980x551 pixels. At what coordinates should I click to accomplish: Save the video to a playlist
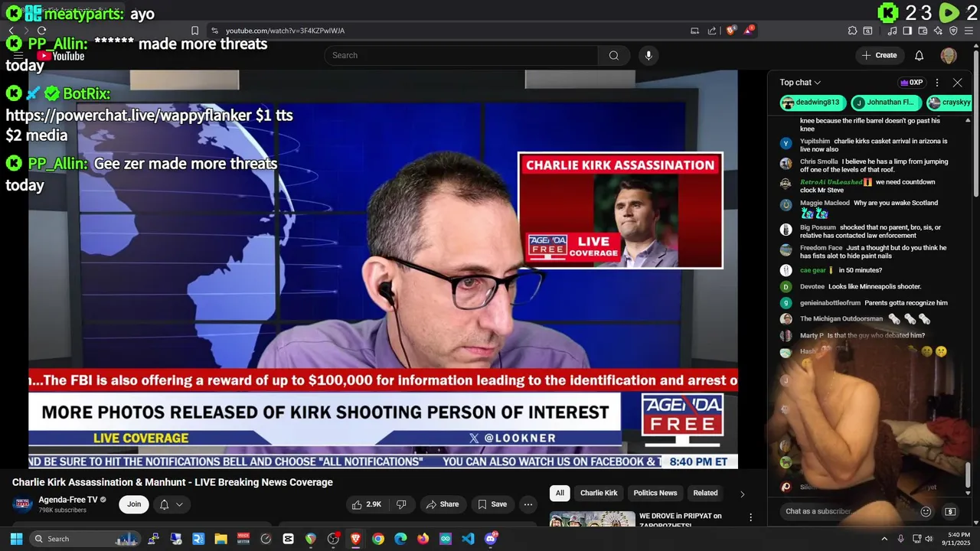(x=492, y=504)
